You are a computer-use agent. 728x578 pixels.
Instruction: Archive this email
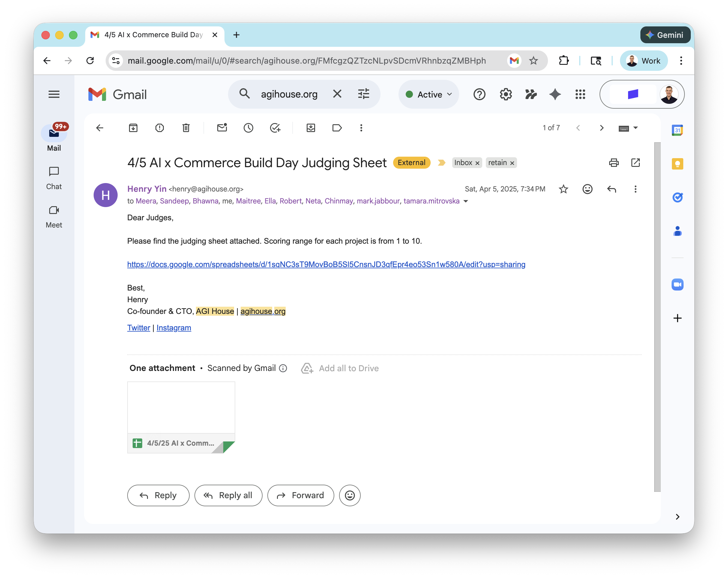click(133, 128)
